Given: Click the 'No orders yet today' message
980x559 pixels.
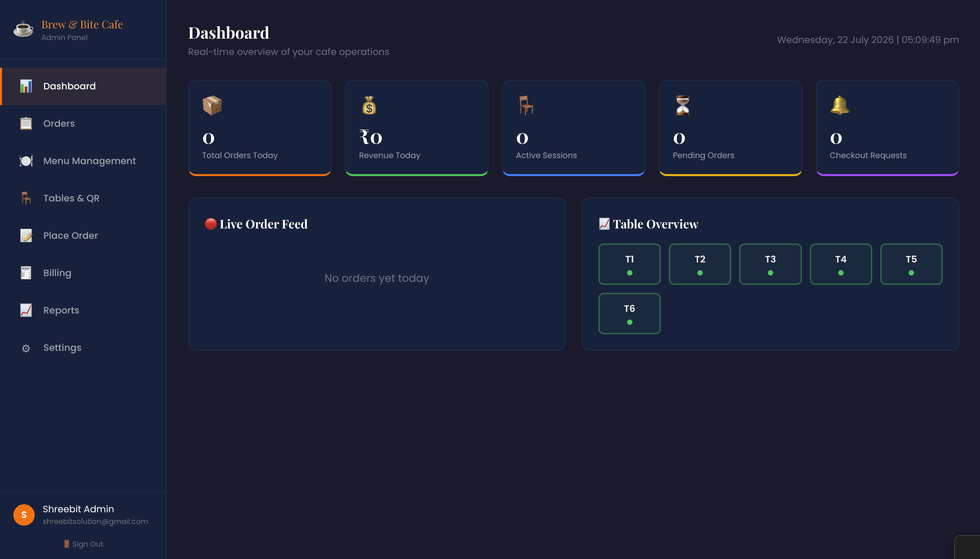Looking at the screenshot, I should (x=377, y=278).
